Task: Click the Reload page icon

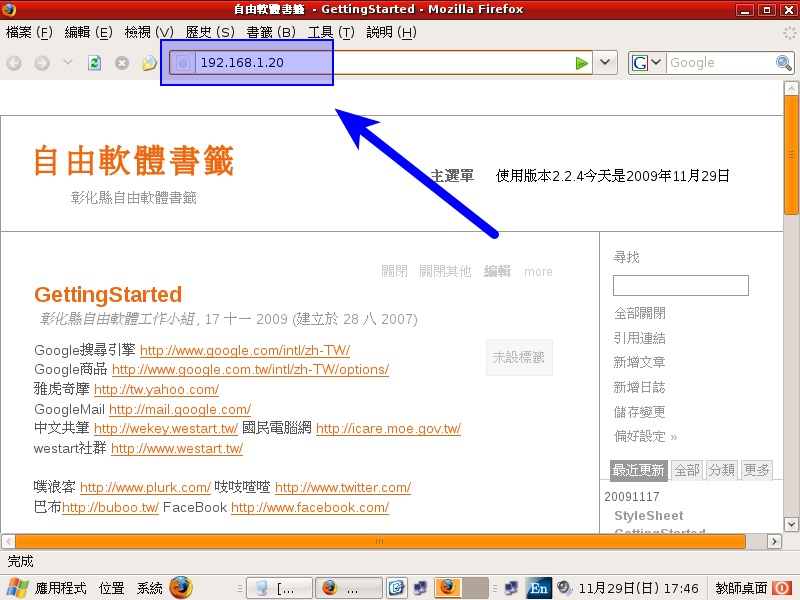Action: coord(95,63)
